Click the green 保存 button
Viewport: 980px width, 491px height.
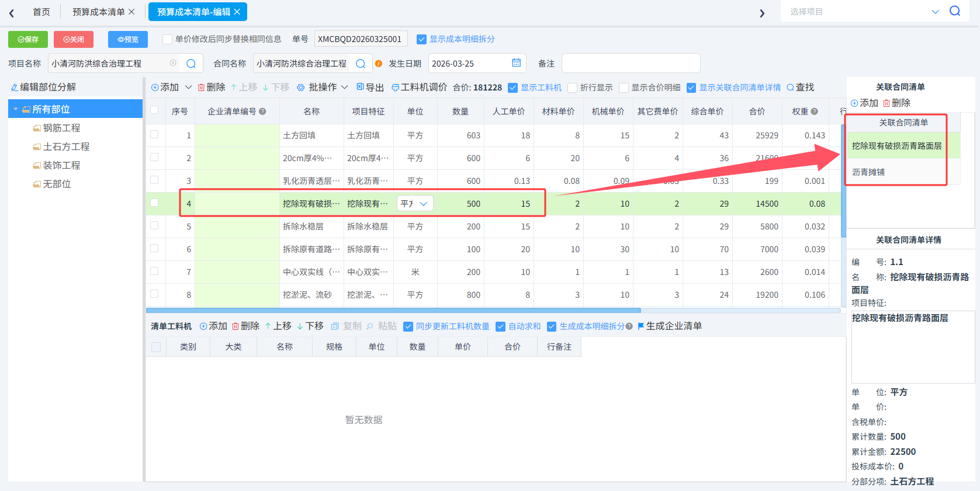pos(28,39)
